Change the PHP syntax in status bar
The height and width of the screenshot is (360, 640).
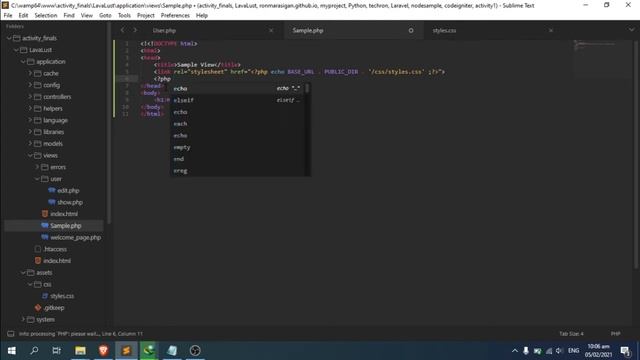pyautogui.click(x=616, y=334)
